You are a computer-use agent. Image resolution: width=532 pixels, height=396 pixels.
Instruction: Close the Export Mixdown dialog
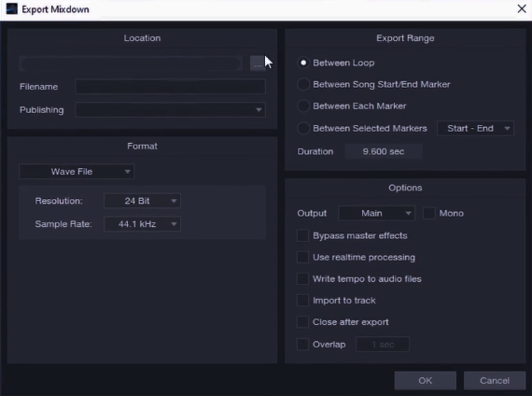[x=522, y=8]
